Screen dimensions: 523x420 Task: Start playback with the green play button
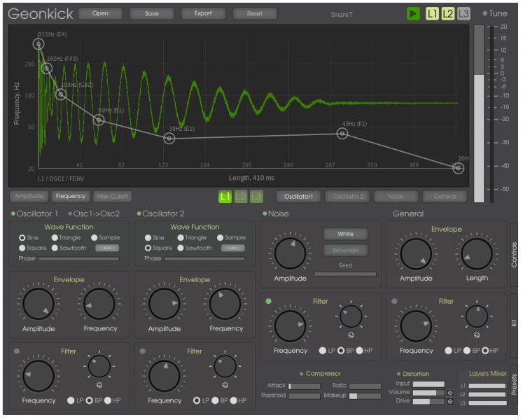(x=413, y=14)
